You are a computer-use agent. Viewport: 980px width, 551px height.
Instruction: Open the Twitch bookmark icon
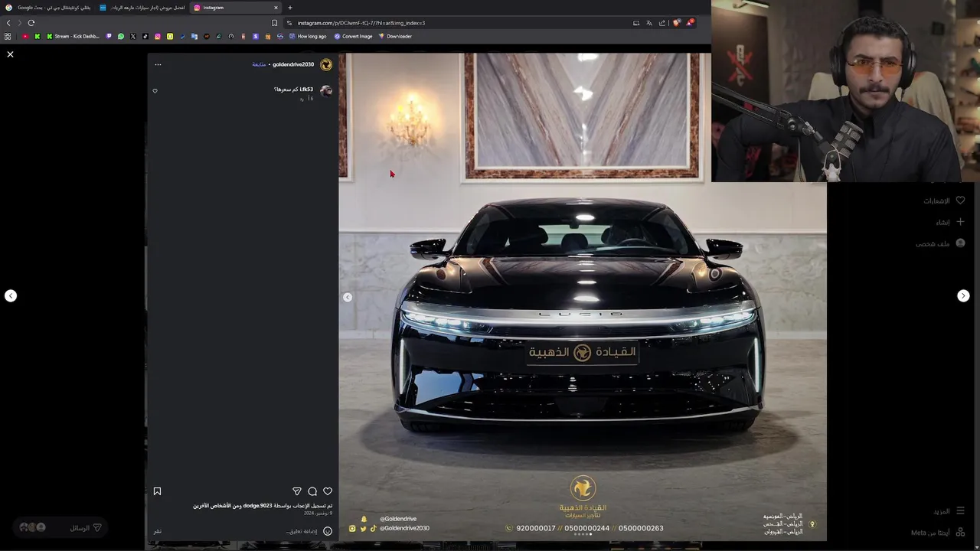(109, 36)
